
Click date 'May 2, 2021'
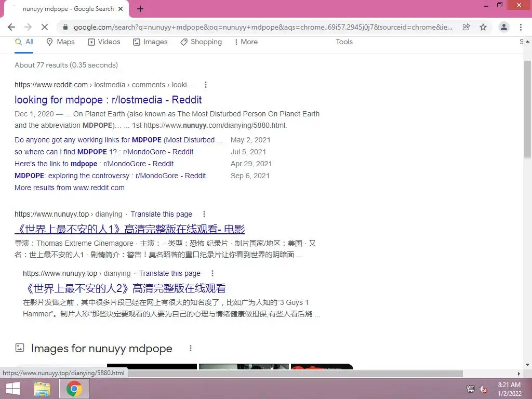250,140
